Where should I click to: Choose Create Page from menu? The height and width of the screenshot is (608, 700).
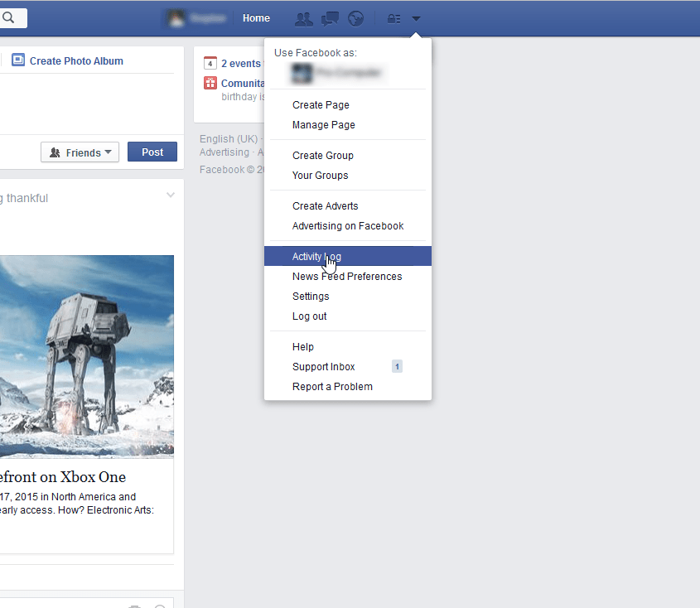(x=321, y=105)
